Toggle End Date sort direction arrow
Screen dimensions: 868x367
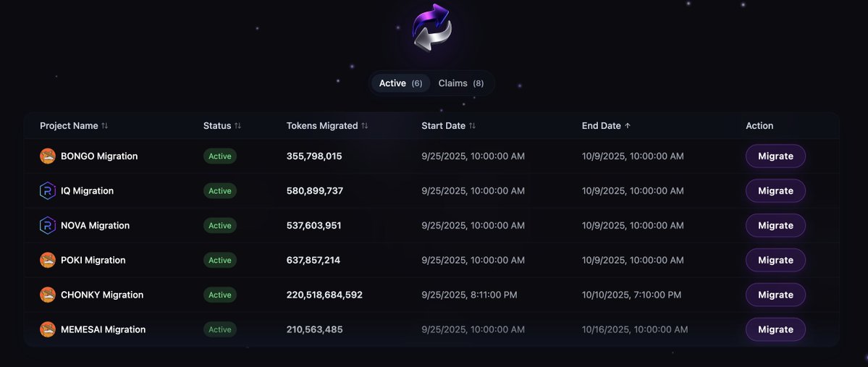(628, 126)
